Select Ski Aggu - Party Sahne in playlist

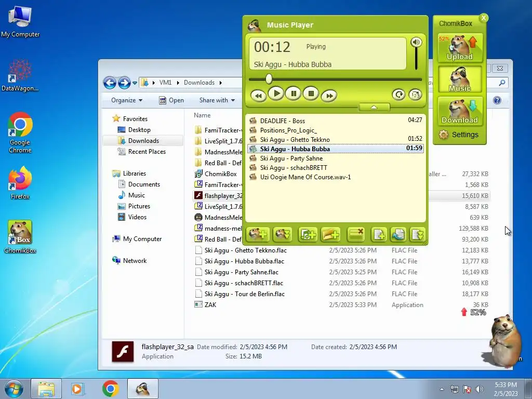(x=336, y=158)
